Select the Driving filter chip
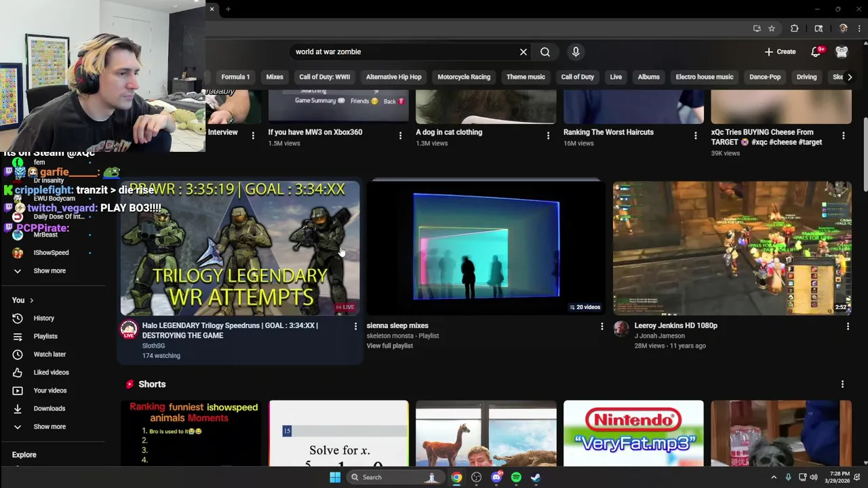This screenshot has width=868, height=488. coord(807,77)
